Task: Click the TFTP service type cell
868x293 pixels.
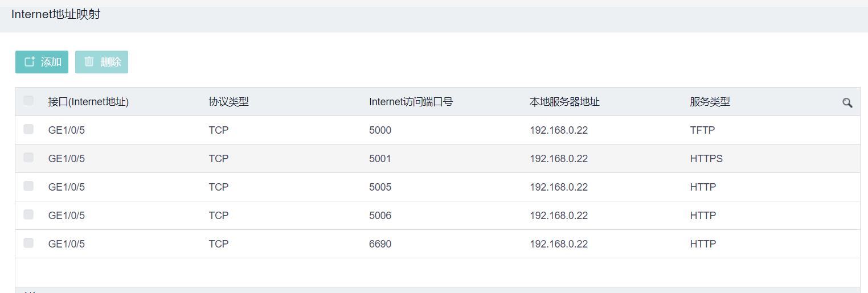Action: 702,130
